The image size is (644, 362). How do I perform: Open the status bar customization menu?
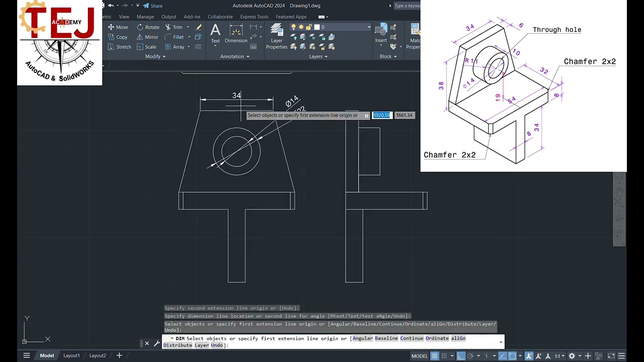(x=622, y=356)
